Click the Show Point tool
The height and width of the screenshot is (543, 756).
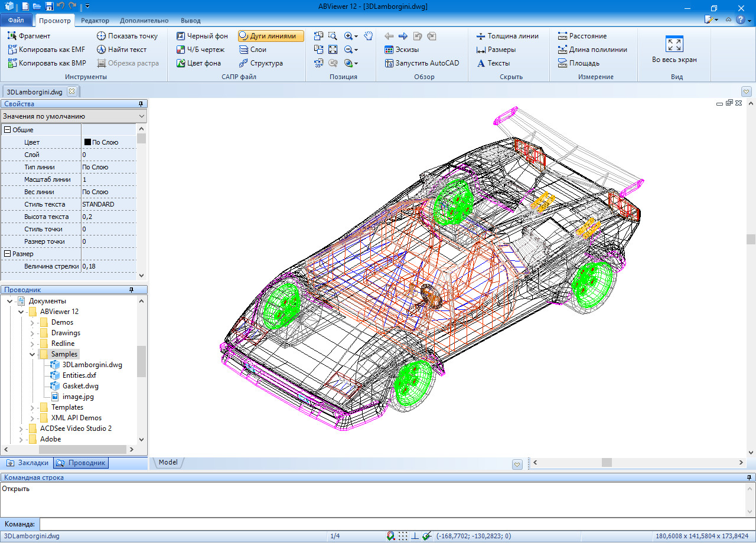tap(127, 36)
